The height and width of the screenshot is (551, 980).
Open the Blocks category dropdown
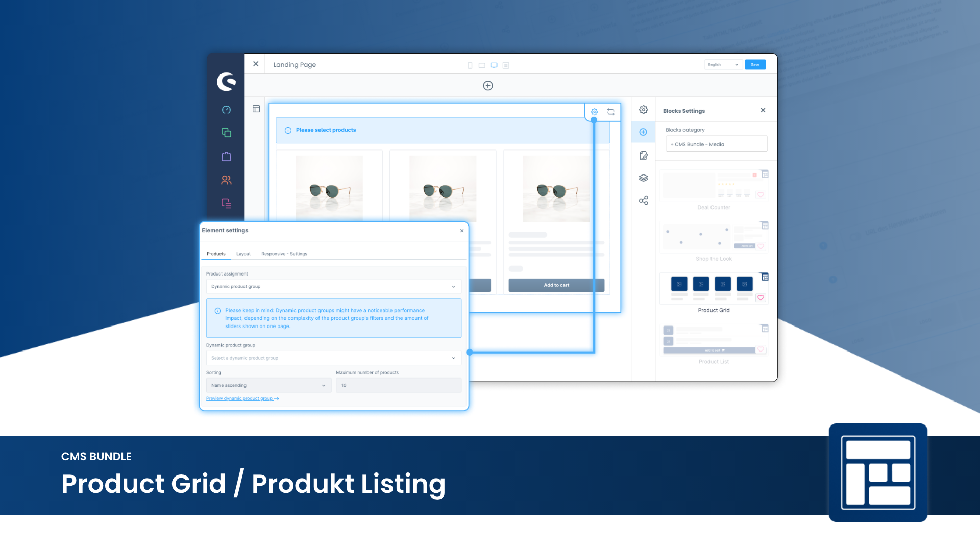click(x=716, y=144)
